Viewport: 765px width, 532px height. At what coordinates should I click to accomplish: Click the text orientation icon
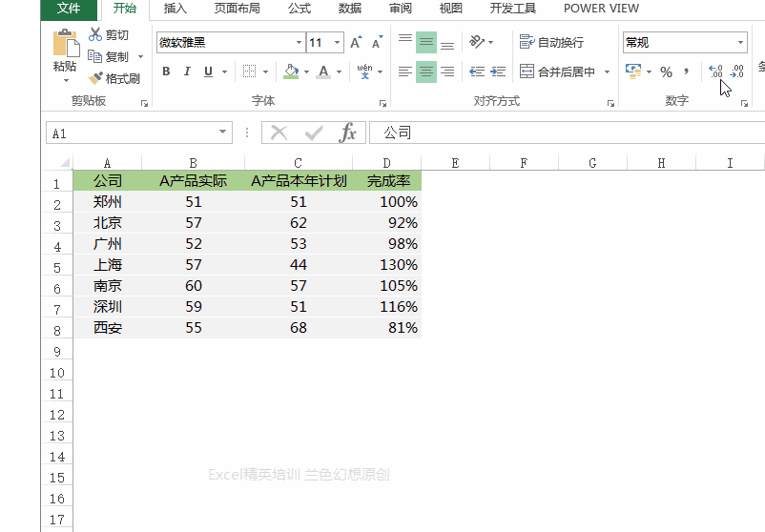point(477,42)
